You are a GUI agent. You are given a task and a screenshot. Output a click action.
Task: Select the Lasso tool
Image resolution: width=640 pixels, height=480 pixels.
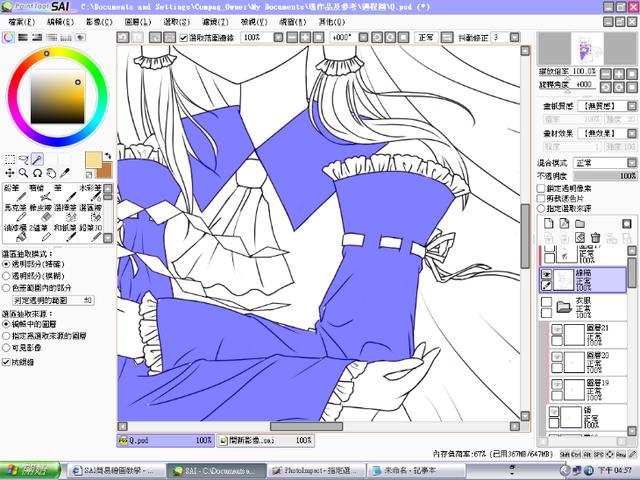tap(23, 159)
